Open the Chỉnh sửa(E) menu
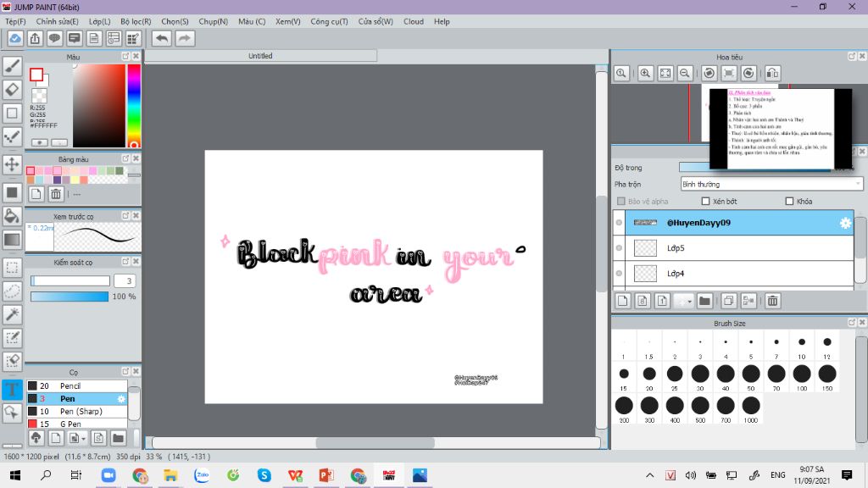 57,21
